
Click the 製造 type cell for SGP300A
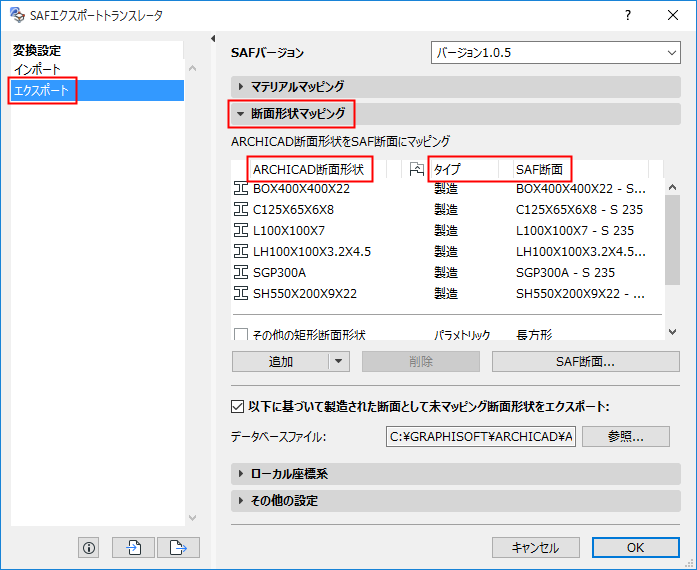click(x=446, y=272)
